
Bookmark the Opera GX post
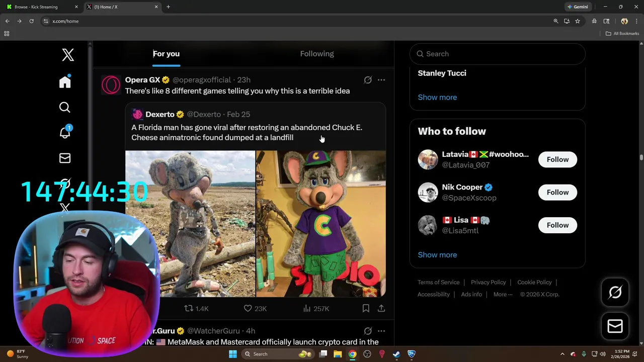[x=366, y=308]
